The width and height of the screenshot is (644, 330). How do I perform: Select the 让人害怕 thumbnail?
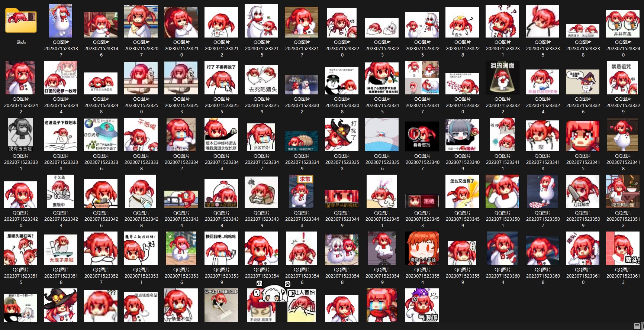302,305
